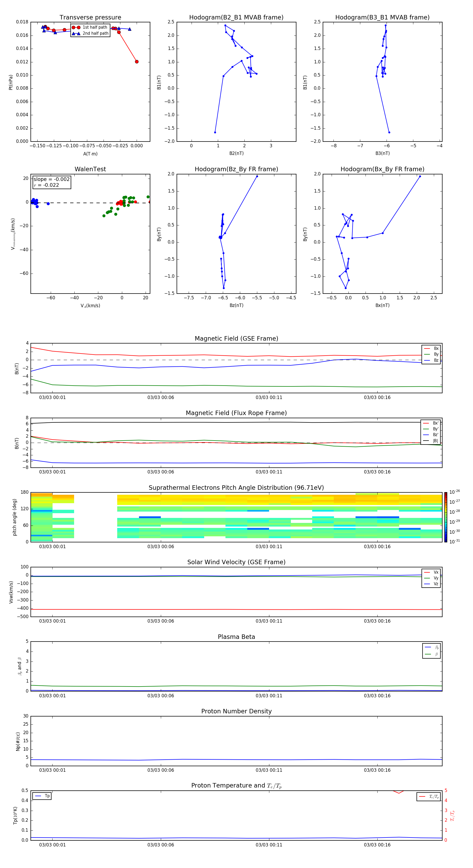Viewport: 473px width, 868px height.
Task: Click the Tp legend entry in Proton Temperature plot
Action: (x=42, y=796)
